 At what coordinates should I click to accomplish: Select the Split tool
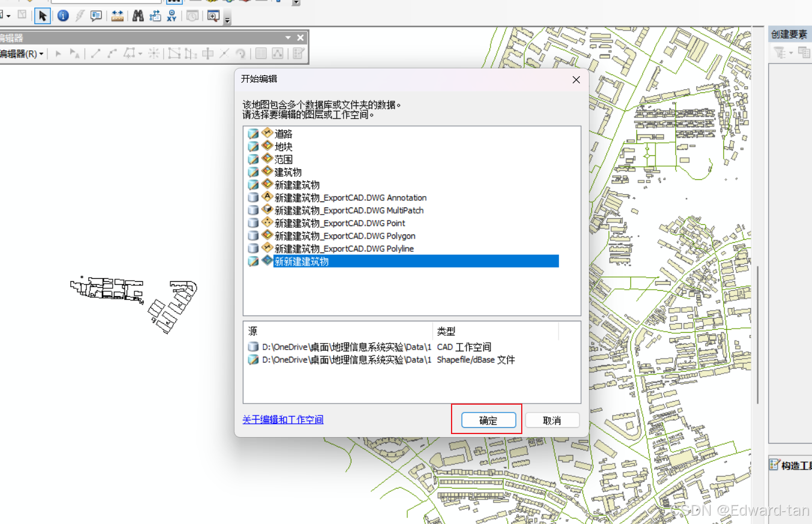coord(224,54)
